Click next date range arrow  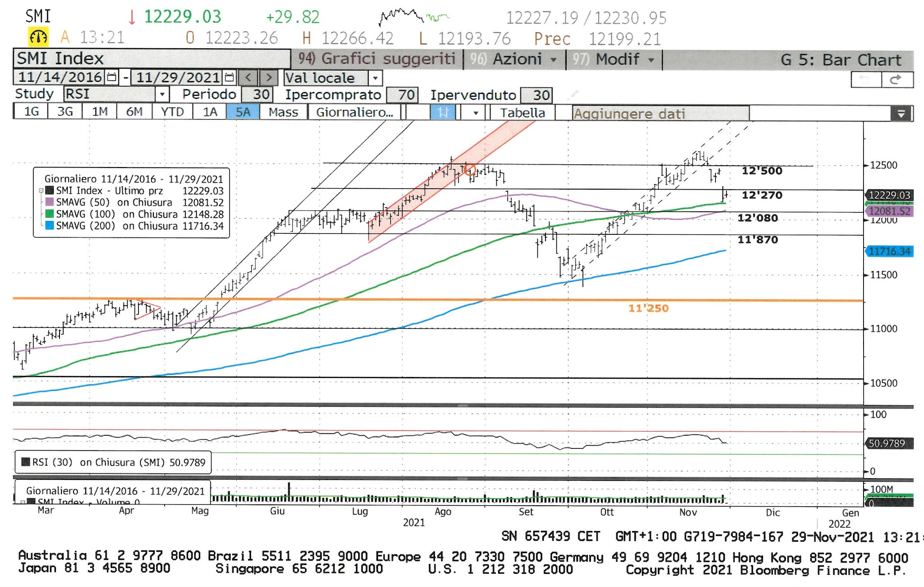click(x=269, y=78)
